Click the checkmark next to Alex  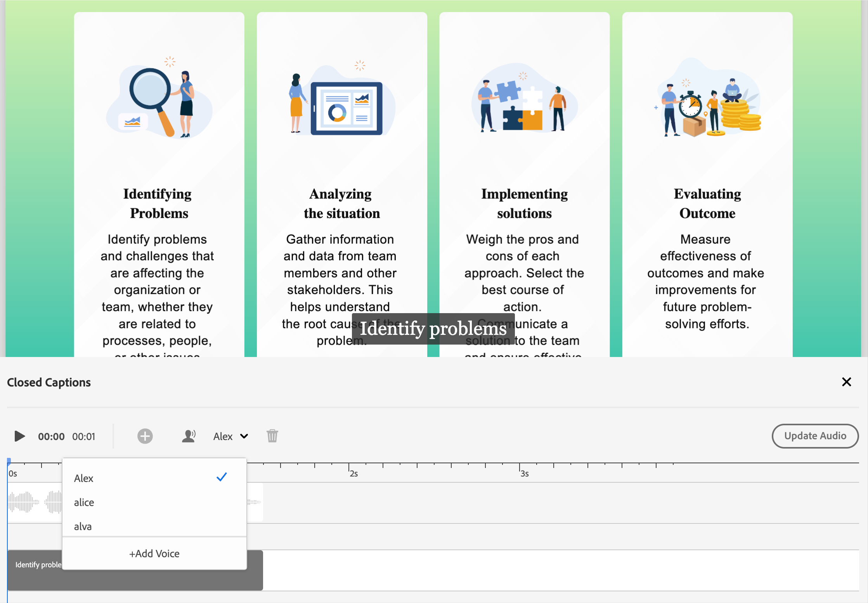pyautogui.click(x=222, y=477)
